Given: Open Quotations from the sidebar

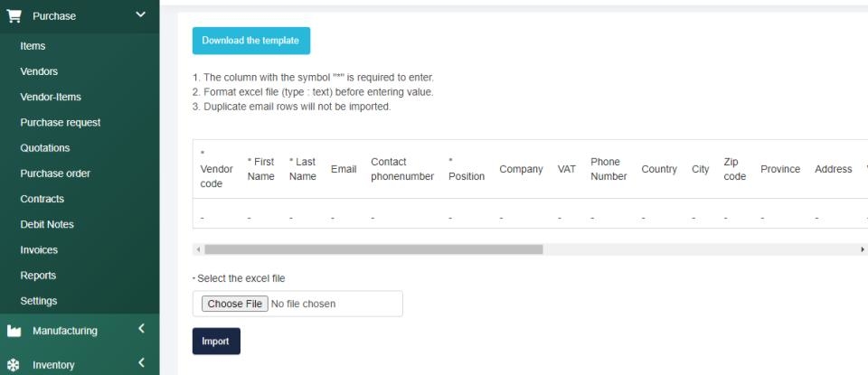Looking at the screenshot, I should point(44,148).
